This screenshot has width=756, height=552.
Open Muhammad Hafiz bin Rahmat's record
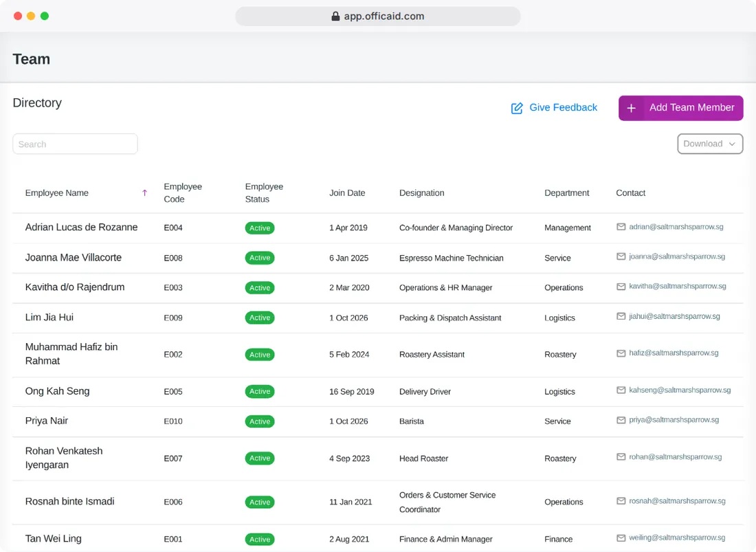[71, 354]
